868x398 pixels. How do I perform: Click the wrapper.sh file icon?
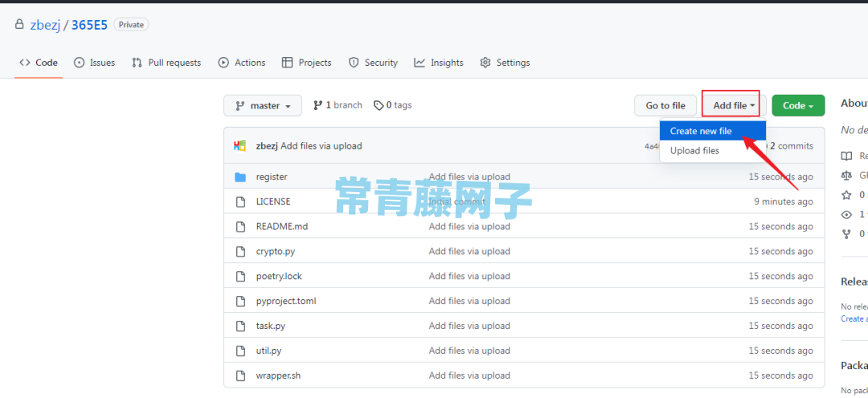tap(240, 375)
